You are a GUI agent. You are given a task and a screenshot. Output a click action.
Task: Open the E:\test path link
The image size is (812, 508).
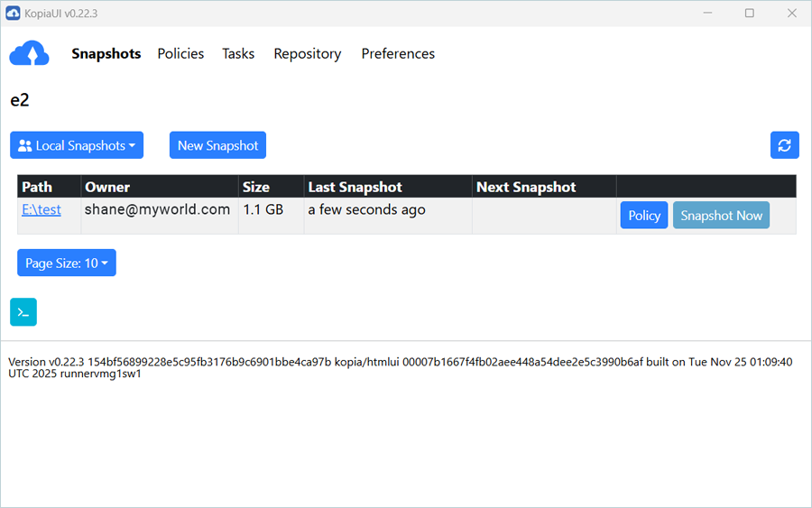coord(42,209)
